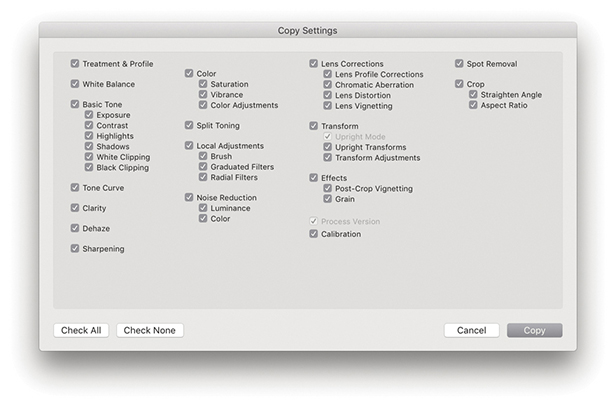This screenshot has height=407, width=616.
Task: Toggle the Calibration checkbox
Action: pyautogui.click(x=314, y=234)
